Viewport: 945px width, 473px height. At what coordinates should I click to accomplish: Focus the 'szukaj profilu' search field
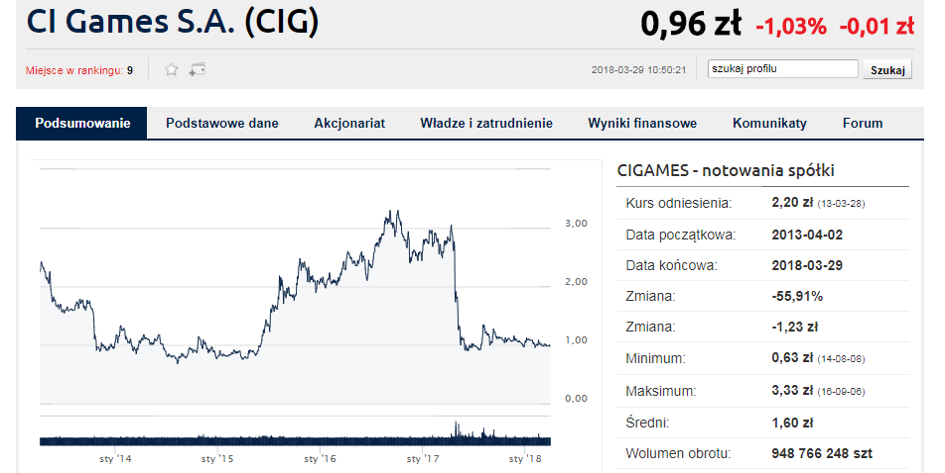[783, 69]
